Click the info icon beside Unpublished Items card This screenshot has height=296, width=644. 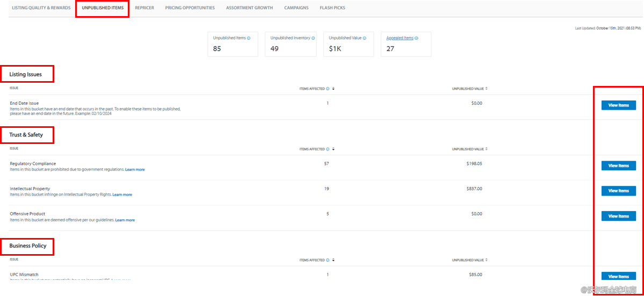(x=249, y=38)
